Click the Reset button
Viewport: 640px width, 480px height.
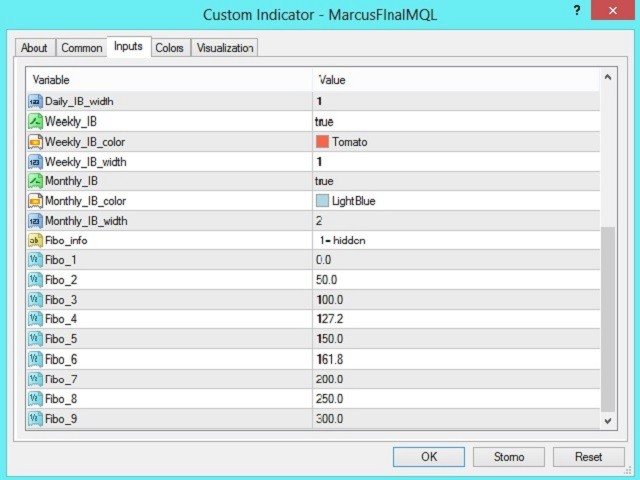pos(588,457)
